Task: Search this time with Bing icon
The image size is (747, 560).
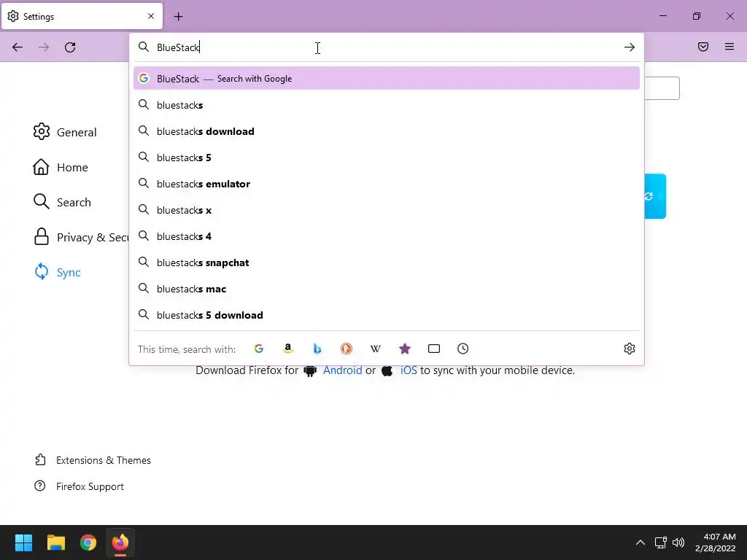Action: click(317, 349)
